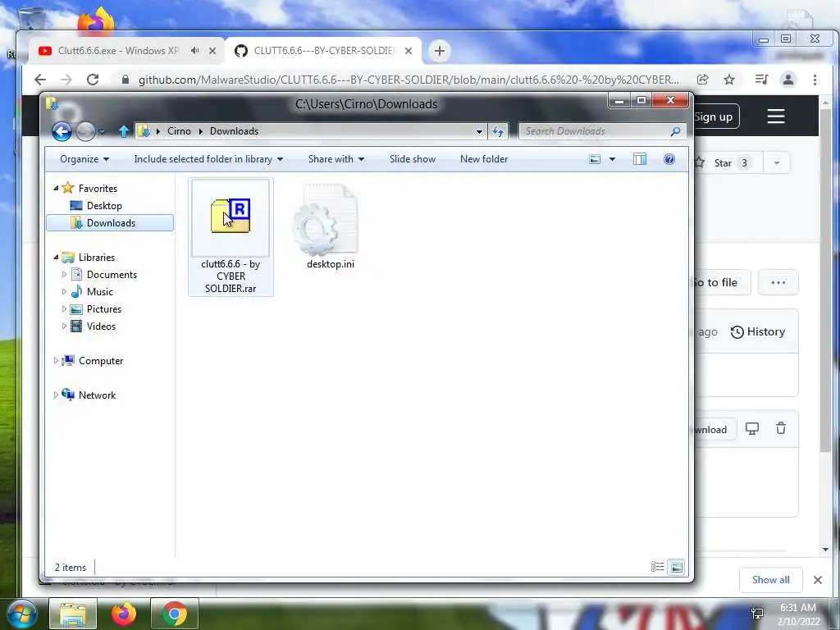This screenshot has width=840, height=630.
Task: Click the Chrome share page icon
Action: pyautogui.click(x=702, y=80)
